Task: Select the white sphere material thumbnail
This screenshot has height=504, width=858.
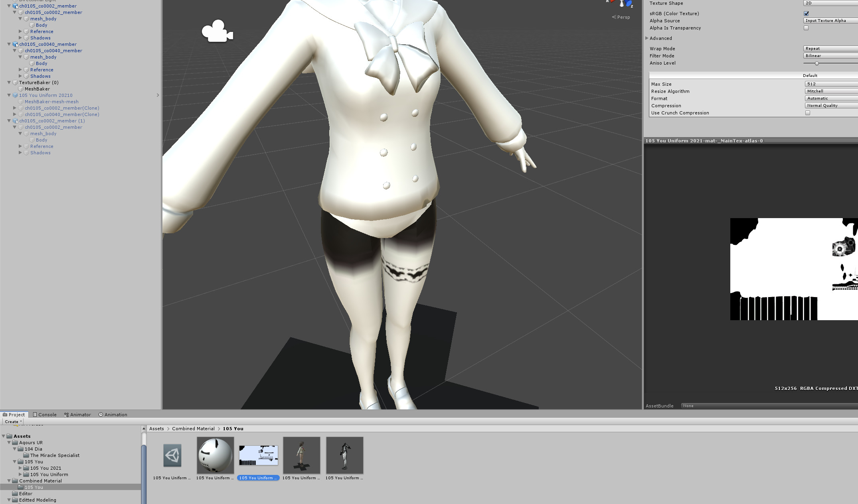Action: 215,455
